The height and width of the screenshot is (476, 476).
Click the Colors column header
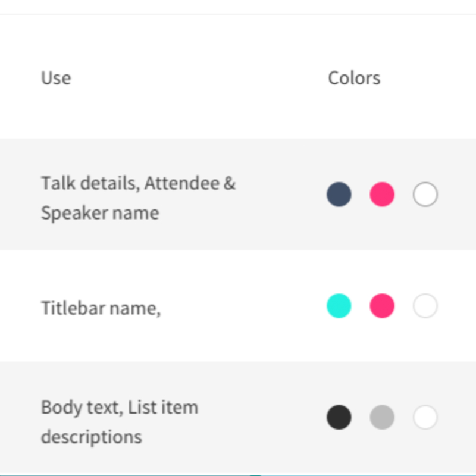point(354,78)
